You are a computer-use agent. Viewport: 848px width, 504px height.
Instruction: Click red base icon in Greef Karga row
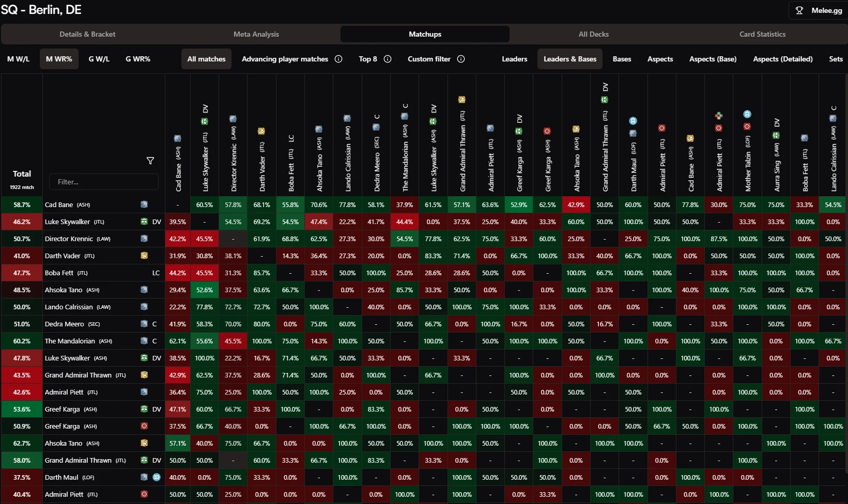pos(144,426)
